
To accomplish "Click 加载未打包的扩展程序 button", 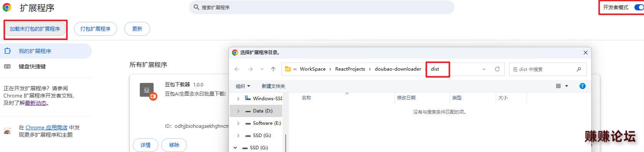I will pos(35,29).
